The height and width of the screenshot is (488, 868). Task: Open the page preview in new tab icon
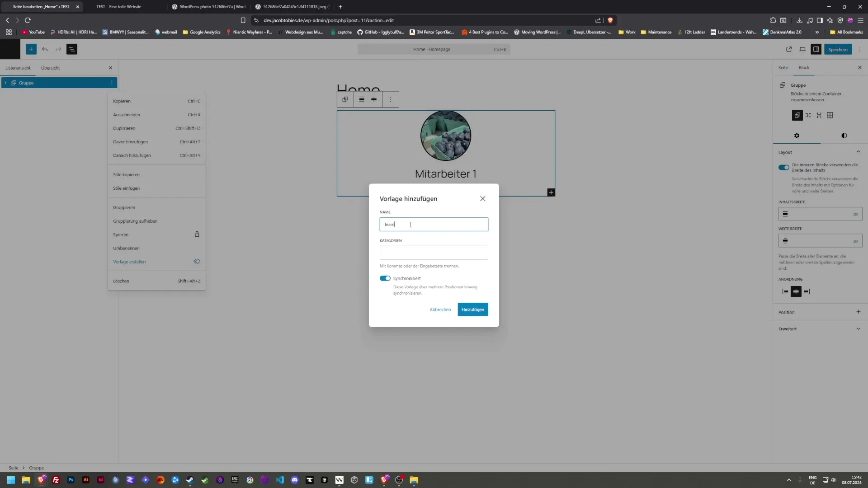point(789,49)
